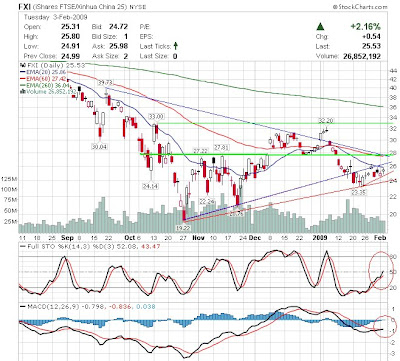Click the 27.81 price annotation
This screenshot has height=361, width=400.
(221, 147)
